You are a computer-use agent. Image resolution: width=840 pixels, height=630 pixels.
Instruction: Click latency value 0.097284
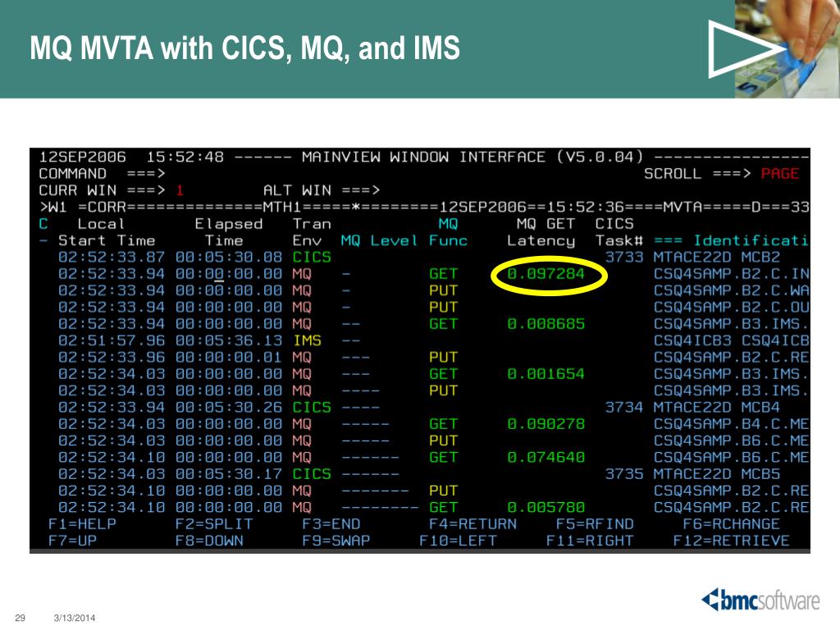(546, 274)
